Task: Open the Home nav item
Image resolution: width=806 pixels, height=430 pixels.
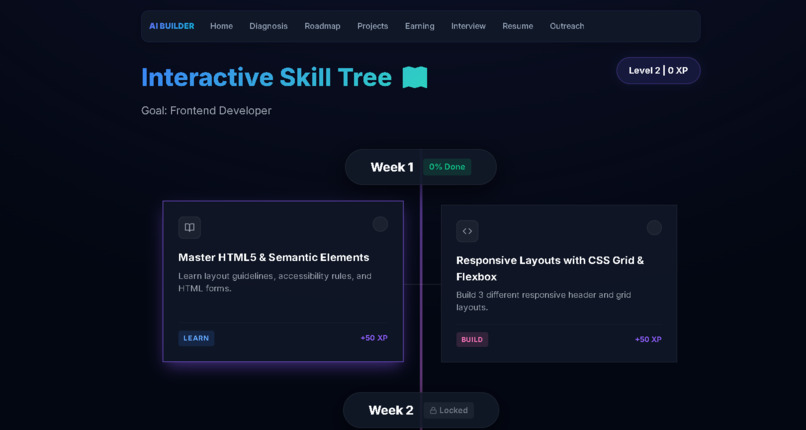Action: coord(222,26)
